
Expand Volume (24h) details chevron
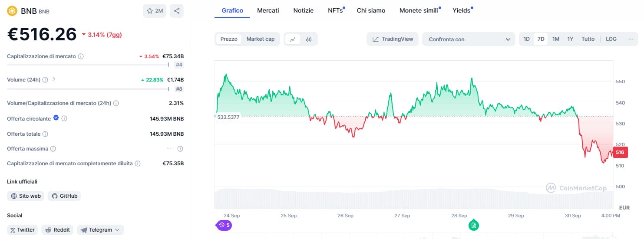tap(54, 79)
